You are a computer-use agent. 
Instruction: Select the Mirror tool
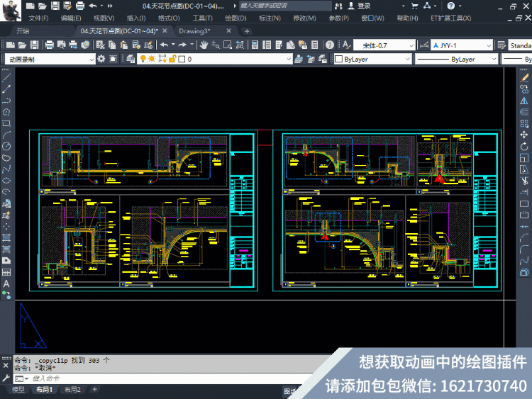524,101
